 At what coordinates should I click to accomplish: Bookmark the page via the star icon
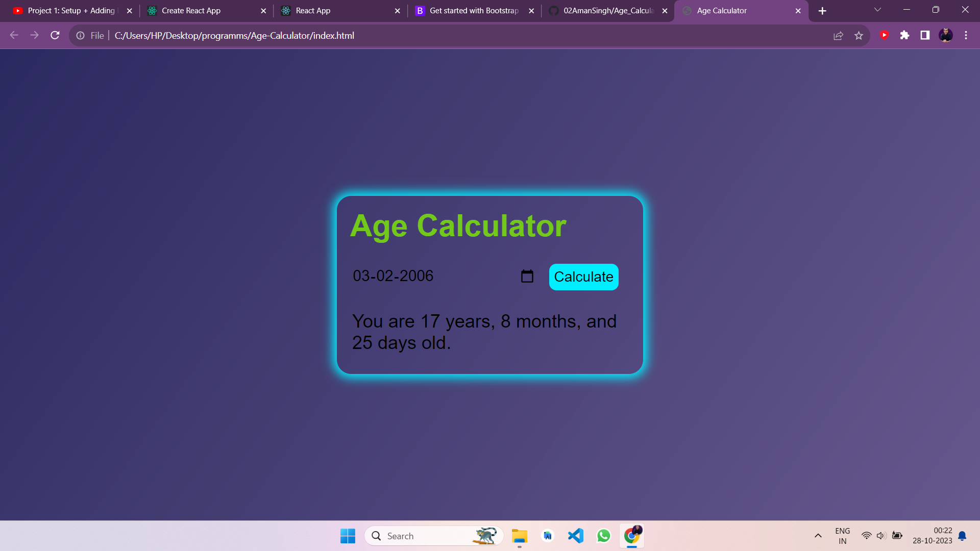(859, 35)
